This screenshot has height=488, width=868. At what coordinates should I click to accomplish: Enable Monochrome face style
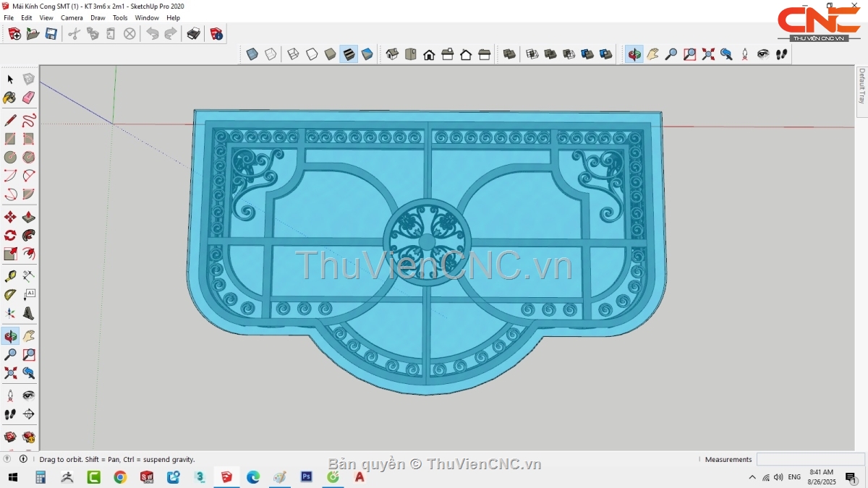point(367,54)
